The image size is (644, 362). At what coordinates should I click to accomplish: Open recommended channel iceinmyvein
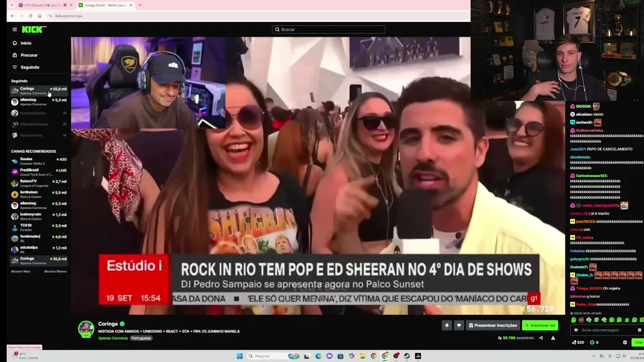pos(39,216)
